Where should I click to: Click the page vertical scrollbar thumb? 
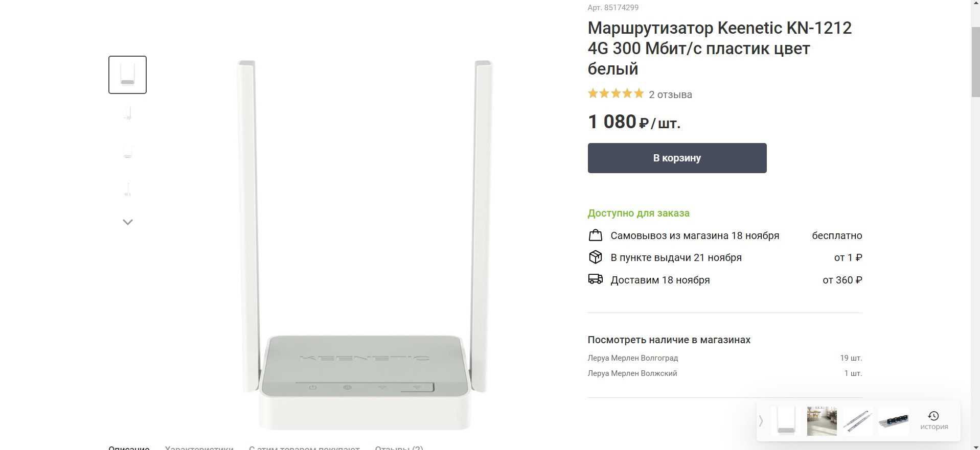(x=975, y=61)
